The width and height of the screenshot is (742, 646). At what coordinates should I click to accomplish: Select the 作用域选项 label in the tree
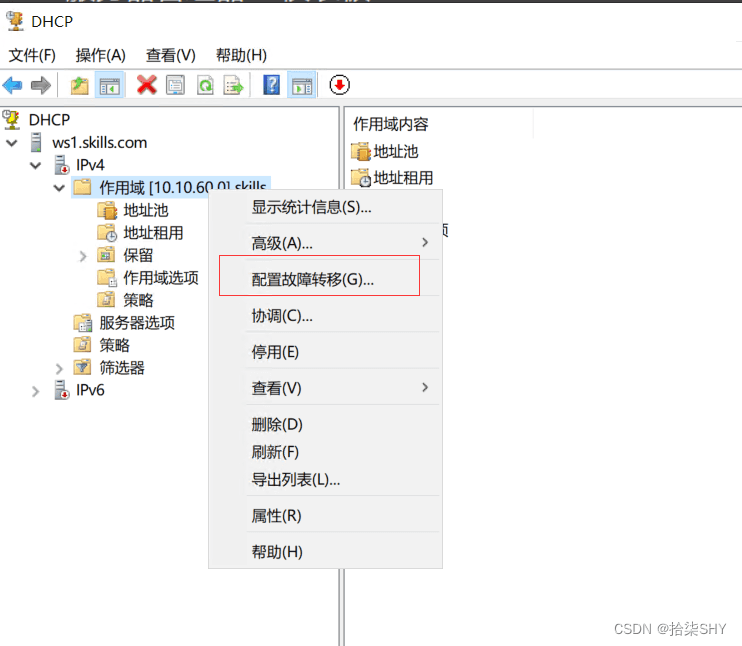pyautogui.click(x=161, y=278)
